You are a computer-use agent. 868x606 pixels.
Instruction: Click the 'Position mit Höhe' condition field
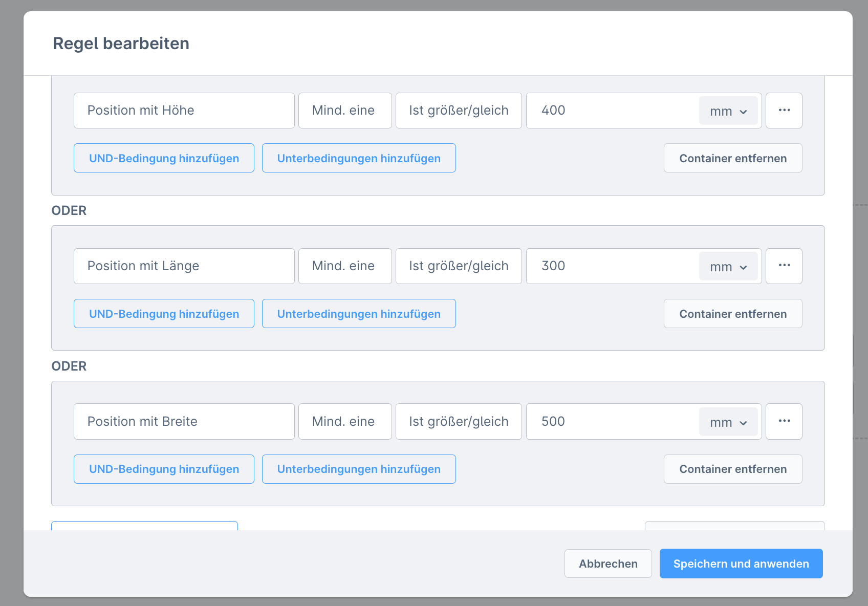184,111
